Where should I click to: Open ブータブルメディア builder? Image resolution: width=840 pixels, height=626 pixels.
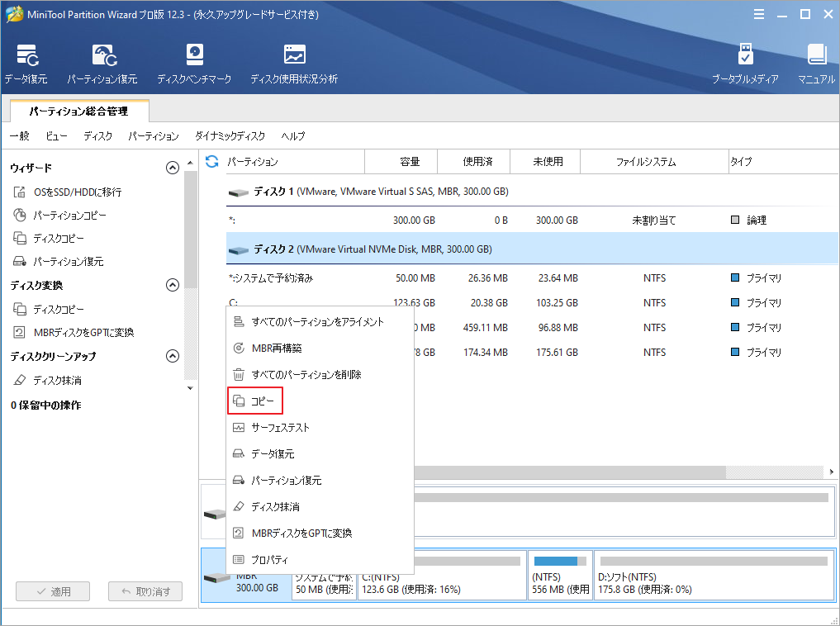pyautogui.click(x=745, y=64)
